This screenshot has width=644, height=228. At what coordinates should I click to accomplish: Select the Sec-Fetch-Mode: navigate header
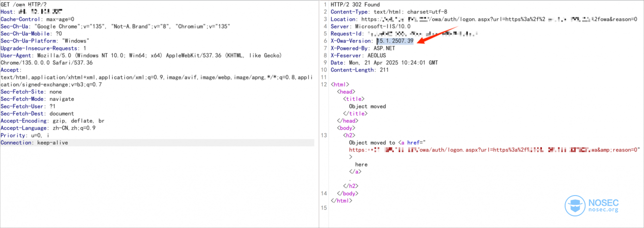pyautogui.click(x=37, y=99)
